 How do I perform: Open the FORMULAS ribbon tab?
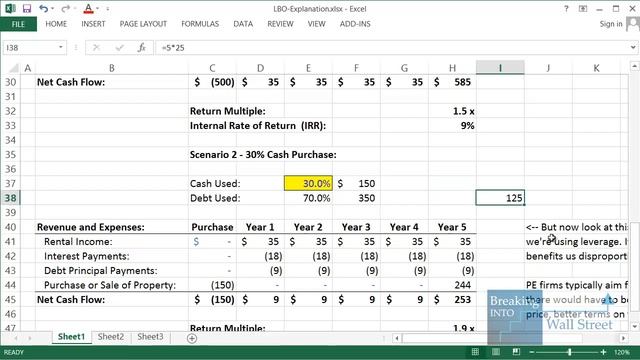point(200,24)
